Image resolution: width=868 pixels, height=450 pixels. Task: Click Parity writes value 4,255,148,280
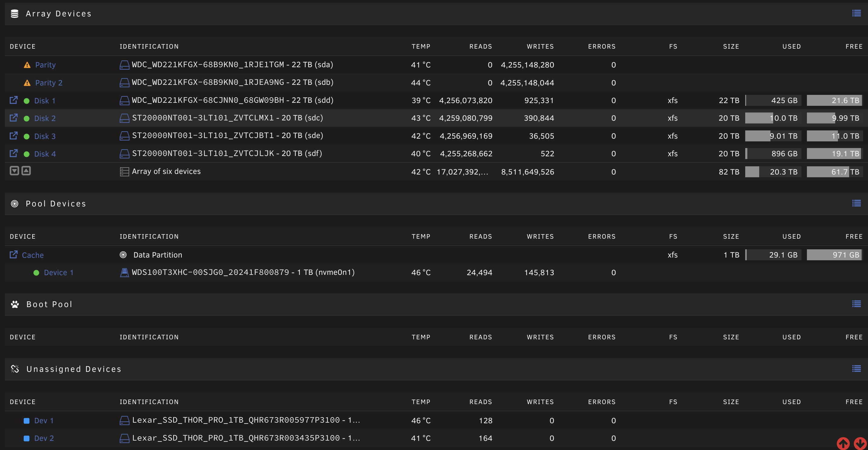(527, 65)
